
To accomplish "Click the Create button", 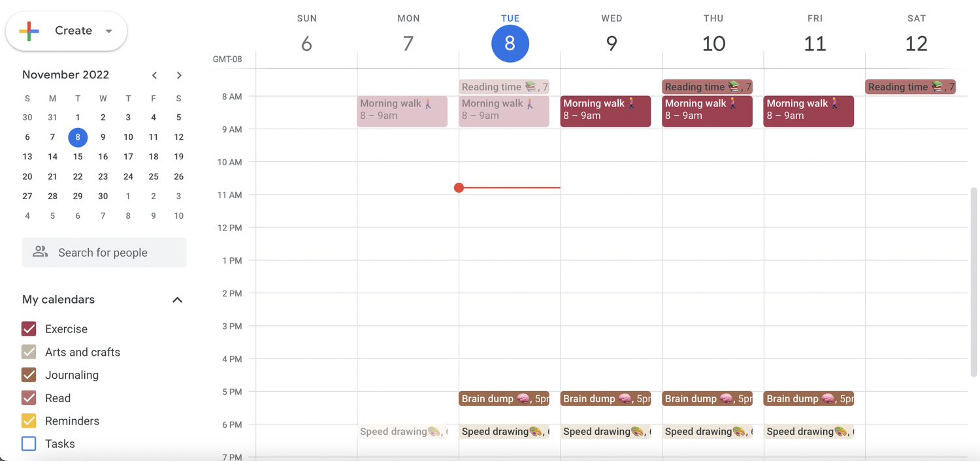I will click(73, 30).
